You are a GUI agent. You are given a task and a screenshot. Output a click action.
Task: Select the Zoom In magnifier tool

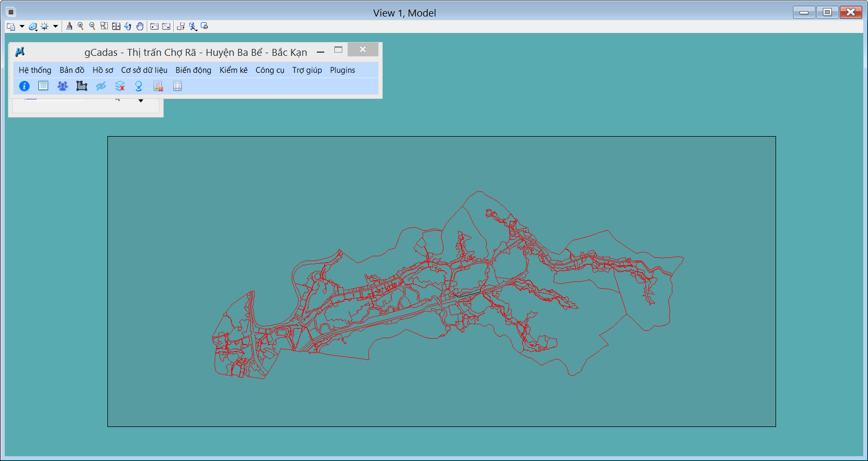(x=81, y=26)
